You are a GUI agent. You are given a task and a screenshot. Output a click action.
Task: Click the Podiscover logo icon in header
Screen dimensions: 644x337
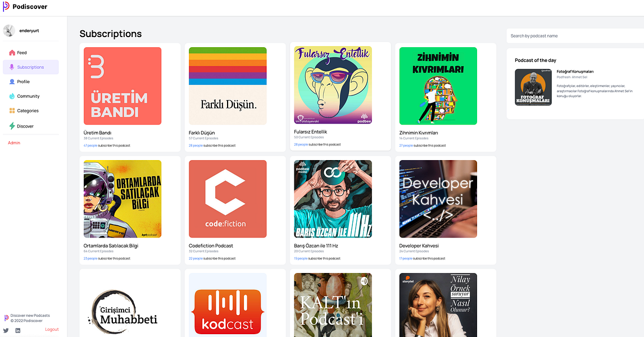tap(6, 6)
